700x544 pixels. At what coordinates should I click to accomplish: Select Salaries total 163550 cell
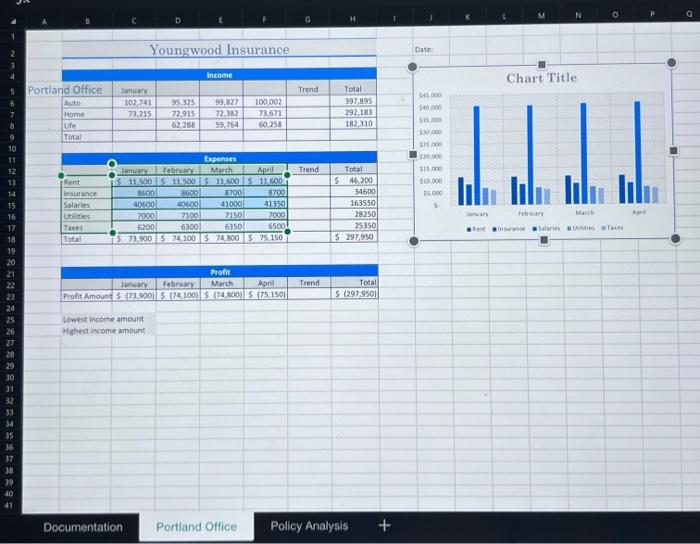(x=354, y=203)
